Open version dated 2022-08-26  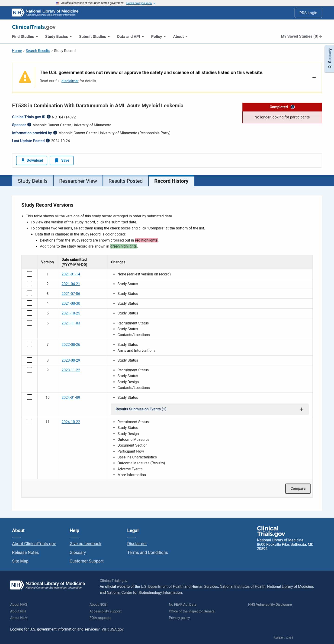pyautogui.click(x=71, y=344)
